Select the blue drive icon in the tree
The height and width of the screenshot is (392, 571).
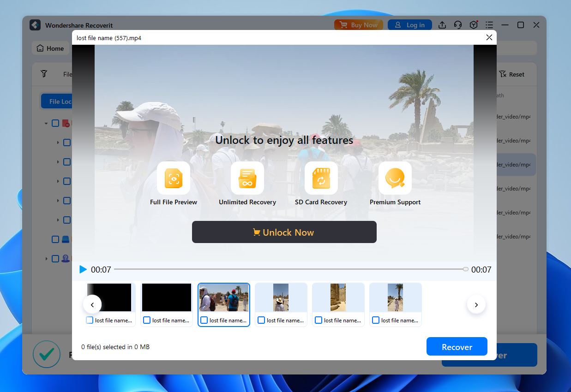[x=66, y=239]
